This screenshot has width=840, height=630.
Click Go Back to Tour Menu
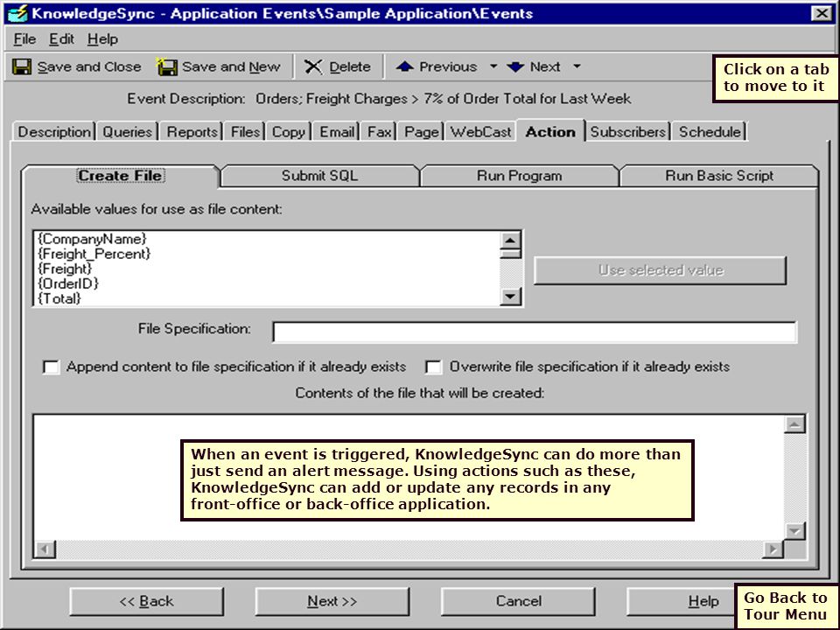(x=786, y=605)
